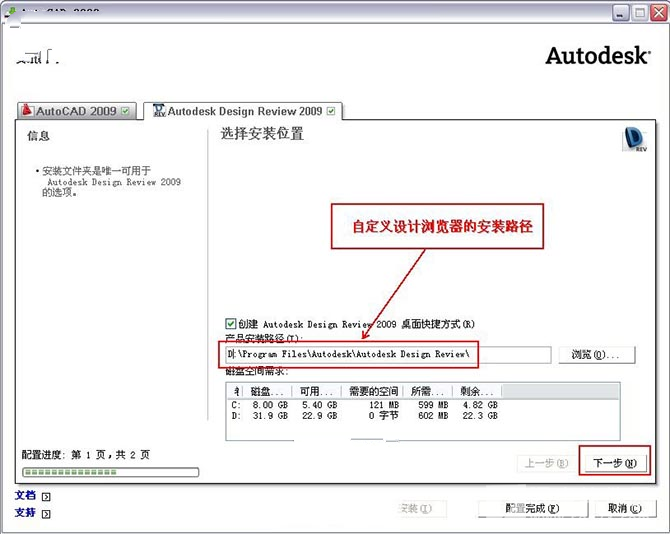Viewport: 670px width, 534px height.
Task: Click the 5.40 GB available value
Action: (319, 405)
